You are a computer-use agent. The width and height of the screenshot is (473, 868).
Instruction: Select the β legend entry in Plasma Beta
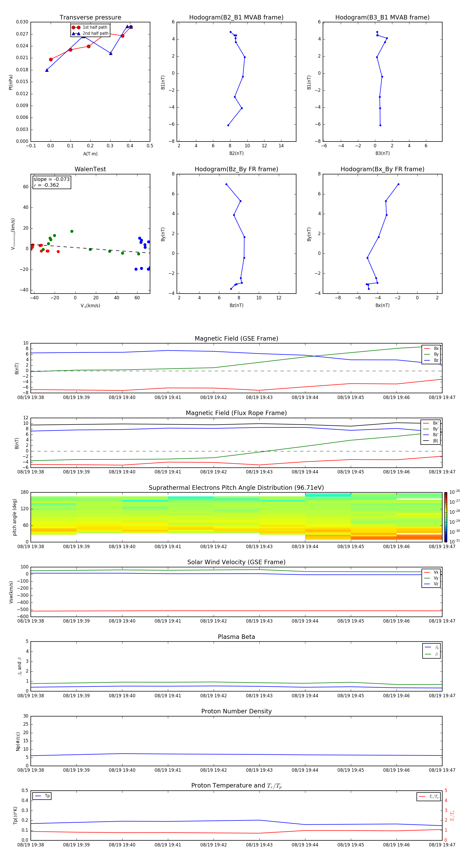click(x=431, y=654)
